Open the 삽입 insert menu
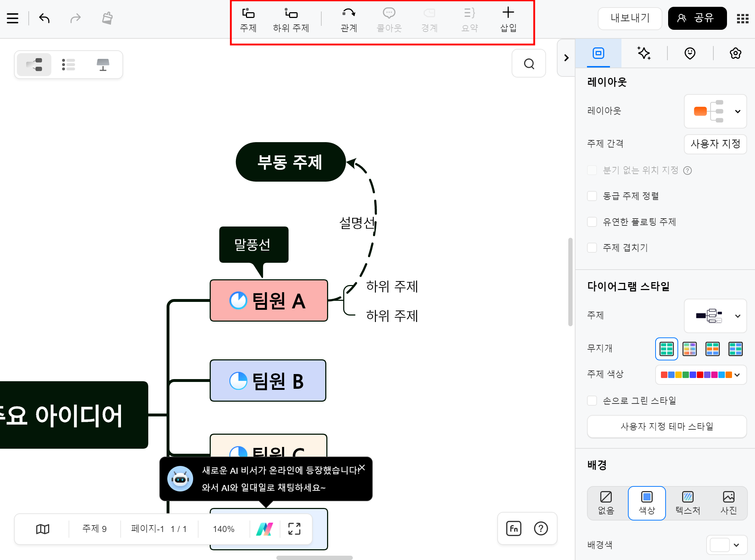755x560 pixels. click(508, 20)
